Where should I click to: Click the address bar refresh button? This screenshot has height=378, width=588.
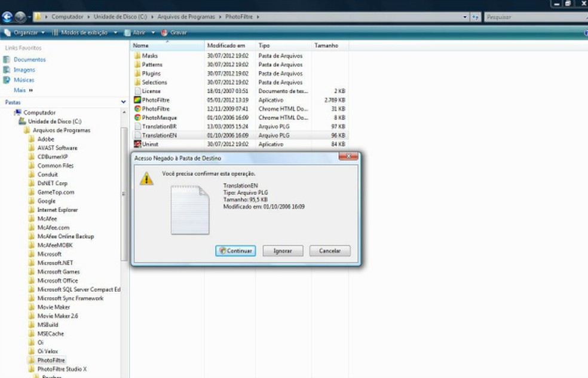click(x=475, y=17)
